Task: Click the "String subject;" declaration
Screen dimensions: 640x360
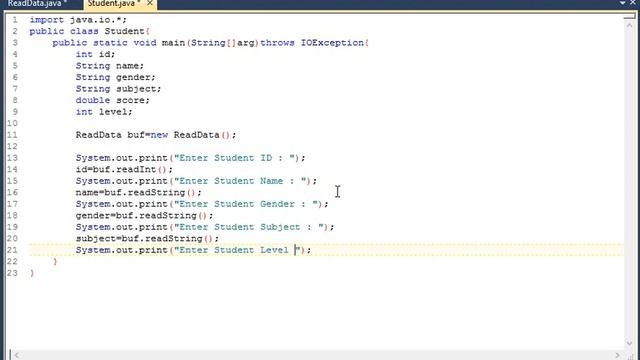Action: pos(118,89)
